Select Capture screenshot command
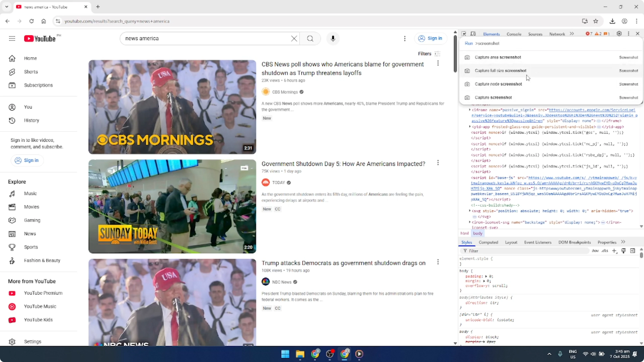The width and height of the screenshot is (644, 362). pyautogui.click(x=551, y=97)
